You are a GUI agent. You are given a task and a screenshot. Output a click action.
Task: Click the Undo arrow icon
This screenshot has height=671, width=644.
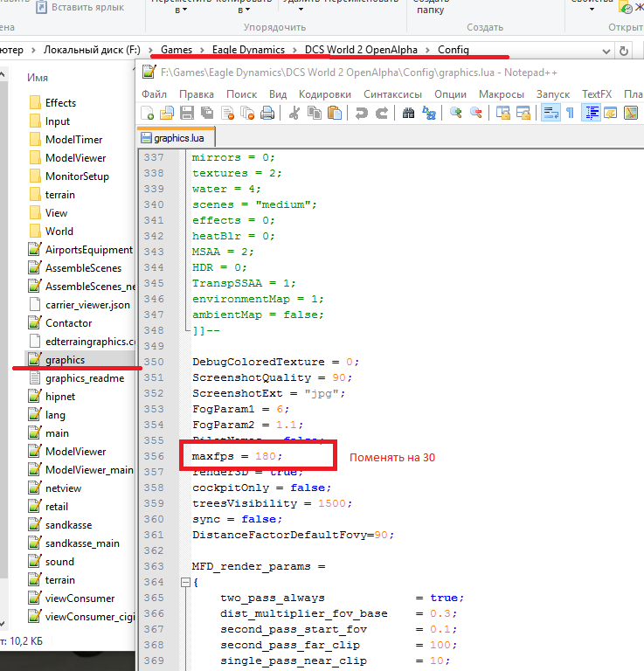pyautogui.click(x=362, y=113)
